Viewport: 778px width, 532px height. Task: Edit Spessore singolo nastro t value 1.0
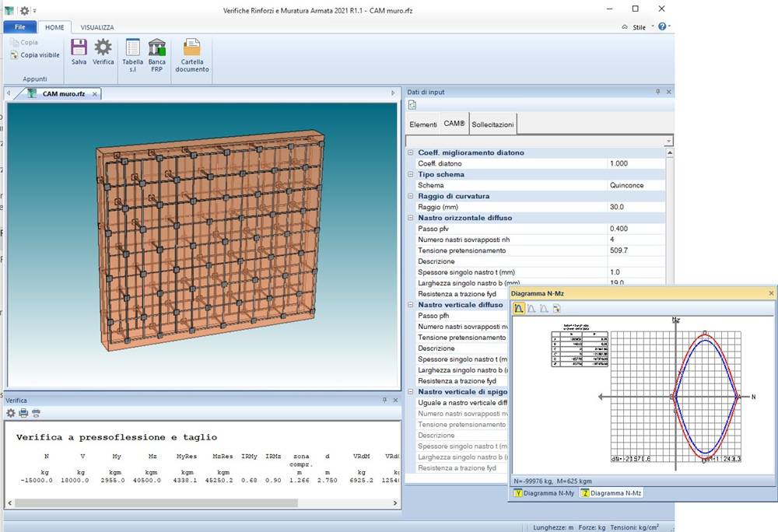[636, 272]
